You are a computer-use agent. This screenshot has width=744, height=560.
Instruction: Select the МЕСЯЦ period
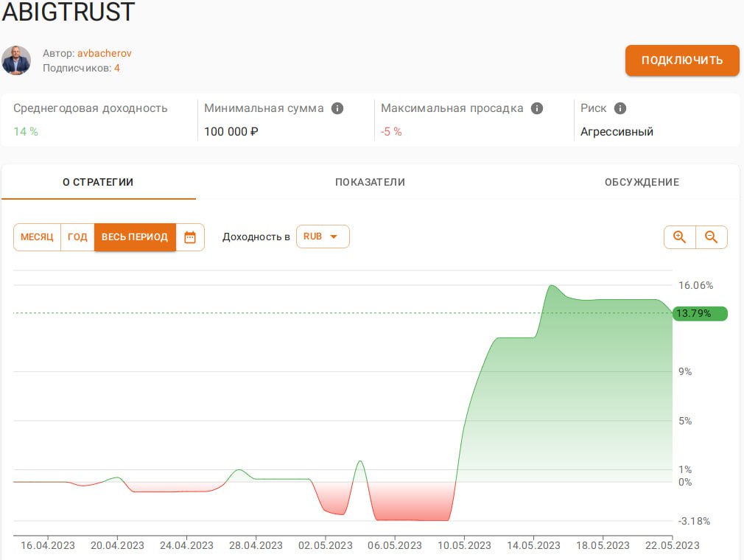[x=37, y=237]
